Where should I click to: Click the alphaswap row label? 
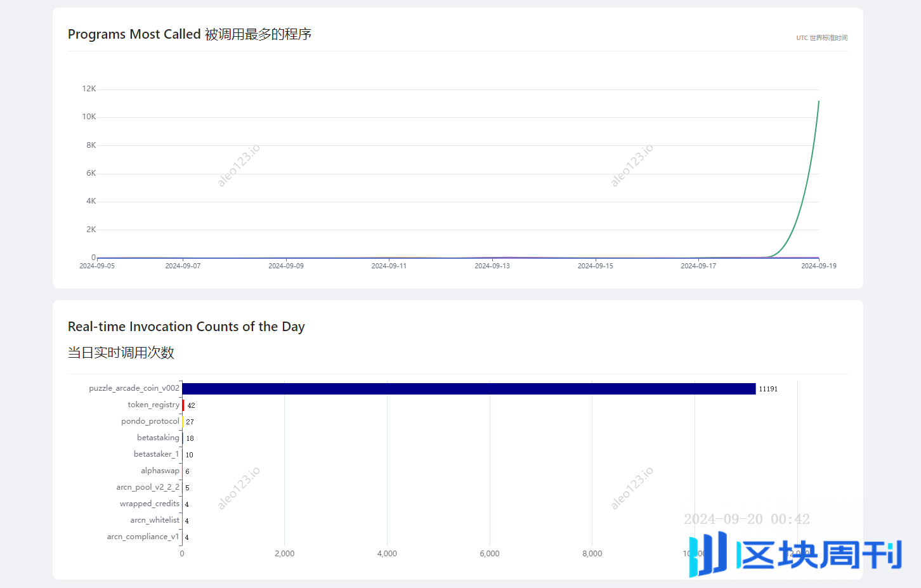tap(160, 471)
